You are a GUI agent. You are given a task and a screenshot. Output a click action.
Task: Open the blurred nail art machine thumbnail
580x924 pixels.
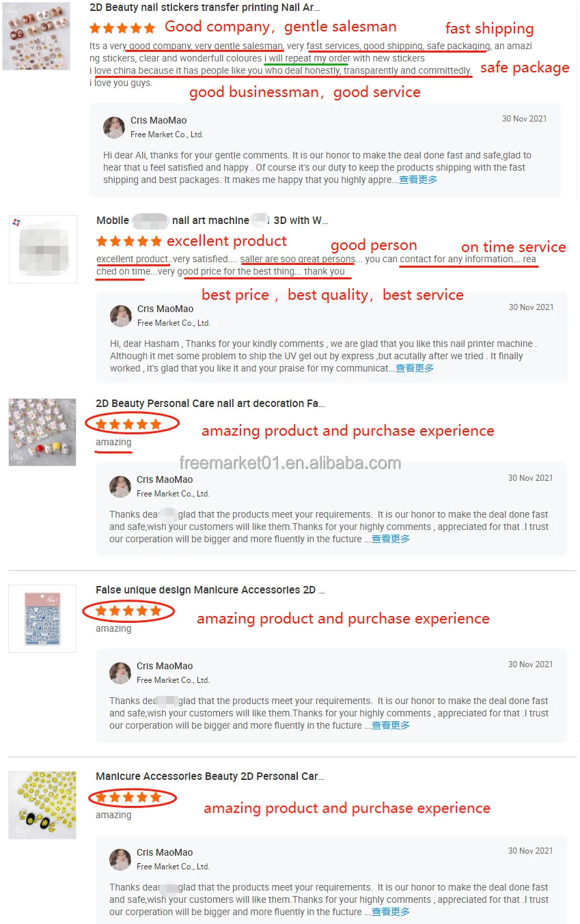42,249
